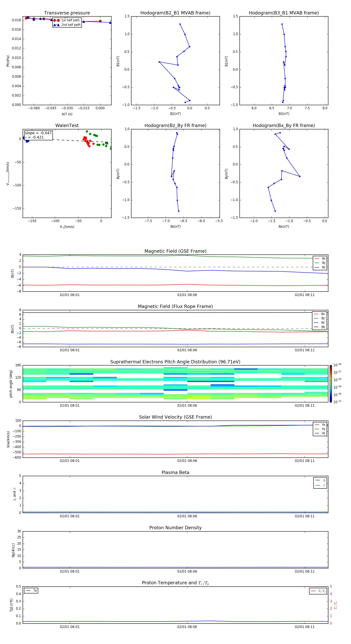Click the 'B3(nT)' x-axis label
This screenshot has height=644, width=351.
(284, 114)
